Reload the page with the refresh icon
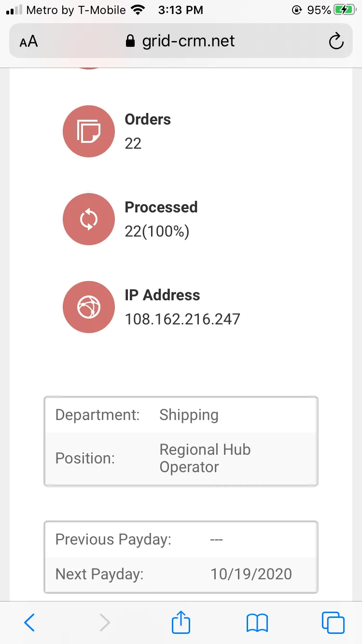Image resolution: width=362 pixels, height=644 pixels. point(336,42)
